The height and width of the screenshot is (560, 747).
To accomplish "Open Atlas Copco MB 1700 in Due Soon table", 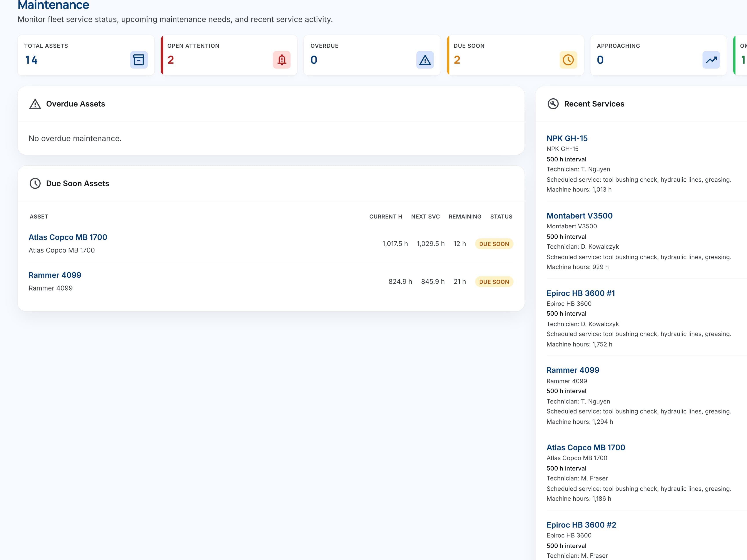I will click(x=68, y=237).
